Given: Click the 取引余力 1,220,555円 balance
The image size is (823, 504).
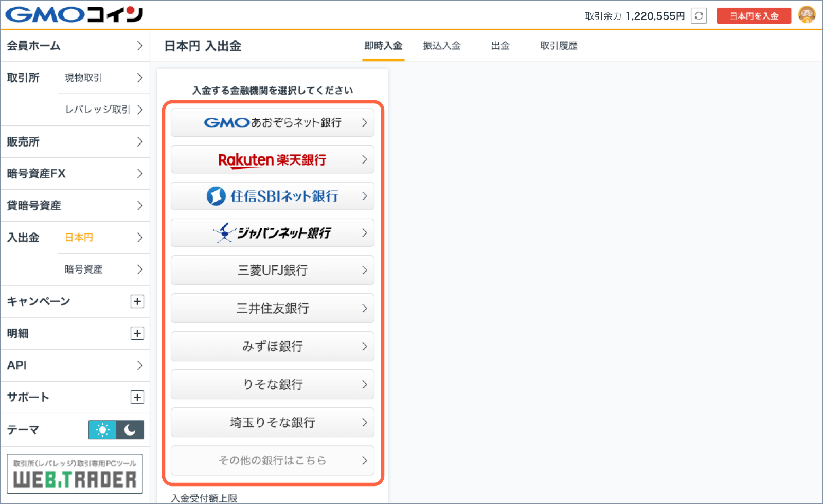Looking at the screenshot, I should (635, 16).
